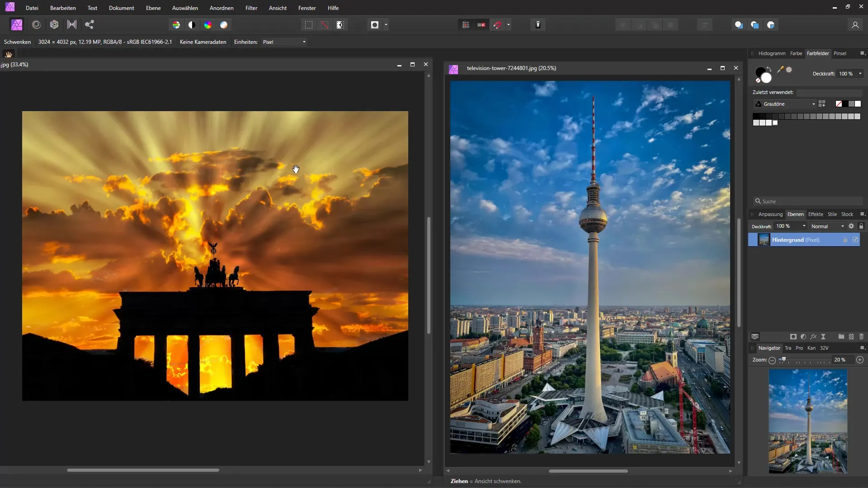Uncheck Hintergrund layer visibility checkbox

click(x=855, y=240)
